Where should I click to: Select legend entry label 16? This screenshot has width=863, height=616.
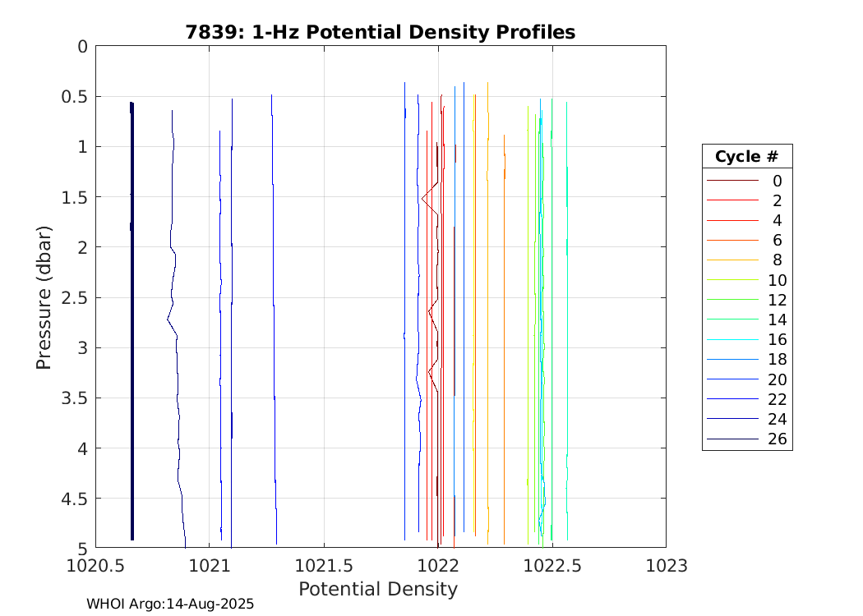777,340
